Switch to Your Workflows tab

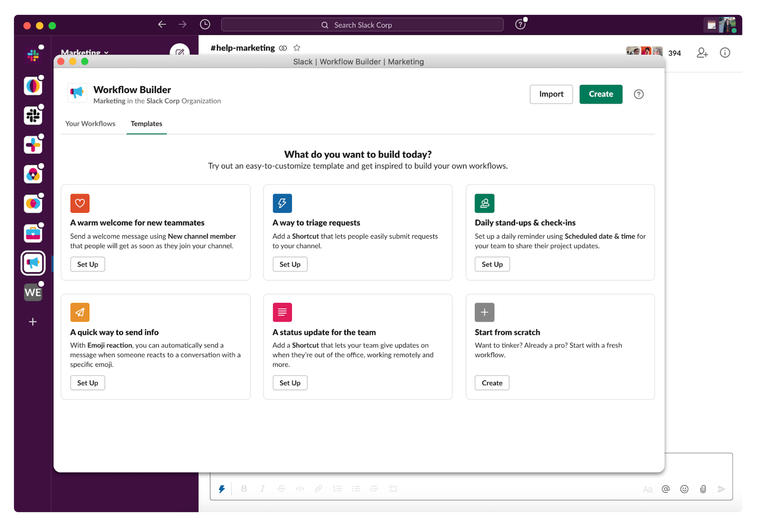click(x=90, y=124)
